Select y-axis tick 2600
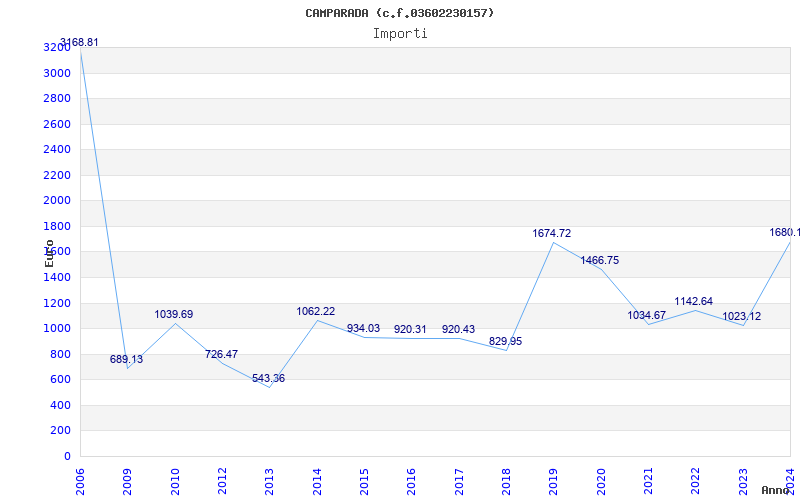This screenshot has height=500, width=800. coord(57,124)
